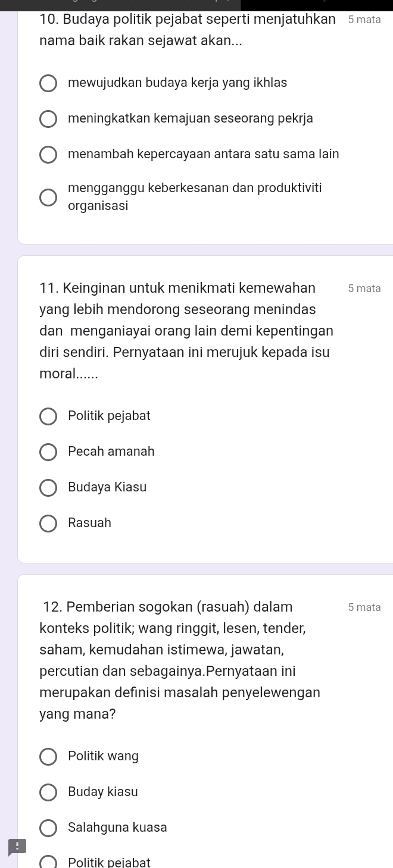Click the '5 mata' label on question 10

pyautogui.click(x=364, y=19)
